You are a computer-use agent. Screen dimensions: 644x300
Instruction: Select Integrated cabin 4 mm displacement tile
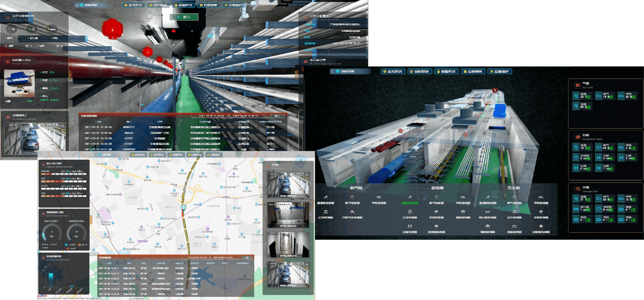click(604, 157)
